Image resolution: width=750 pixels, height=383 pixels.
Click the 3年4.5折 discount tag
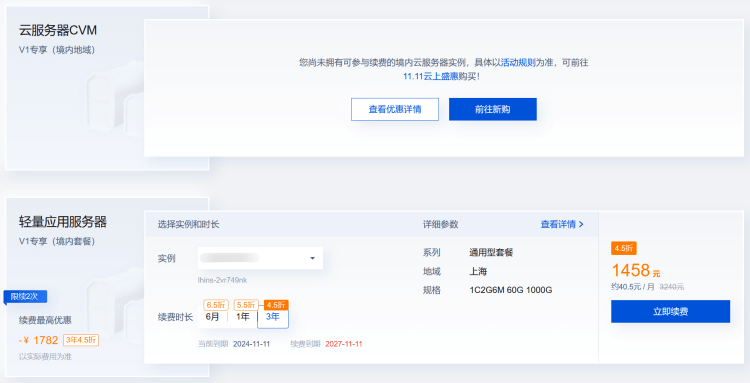click(x=81, y=340)
